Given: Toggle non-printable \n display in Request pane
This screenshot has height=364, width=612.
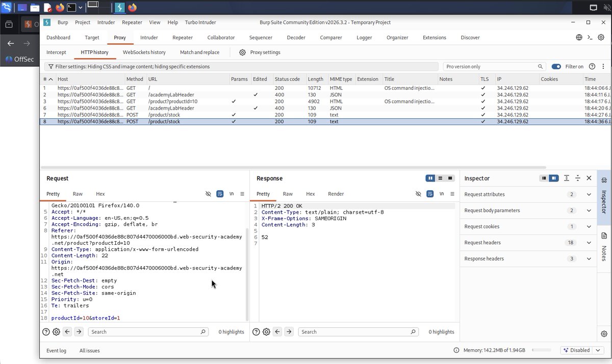Looking at the screenshot, I should click(232, 194).
